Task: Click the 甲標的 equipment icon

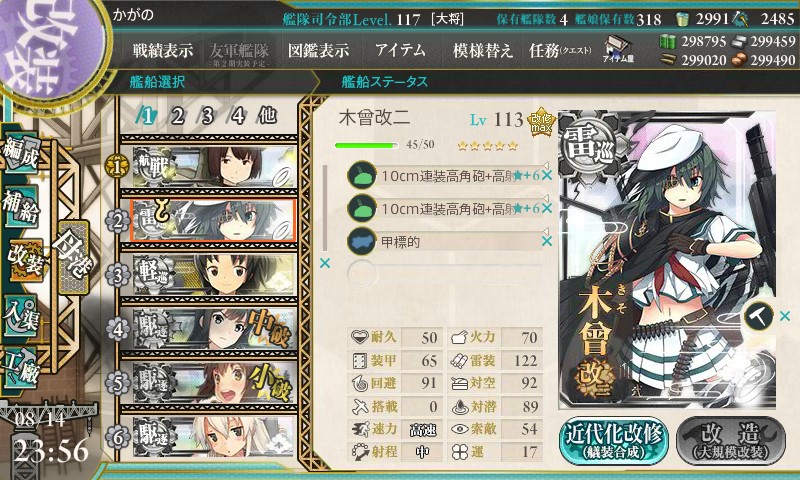Action: [361, 241]
